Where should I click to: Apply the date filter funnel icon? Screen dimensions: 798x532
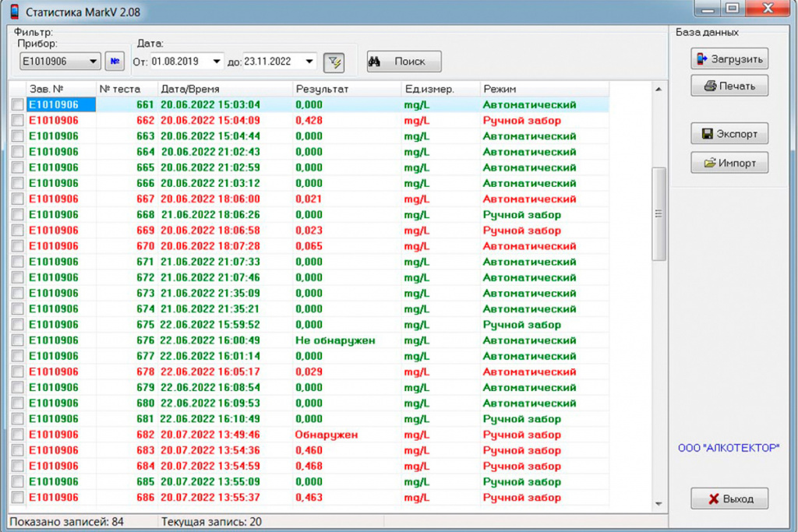tap(334, 62)
